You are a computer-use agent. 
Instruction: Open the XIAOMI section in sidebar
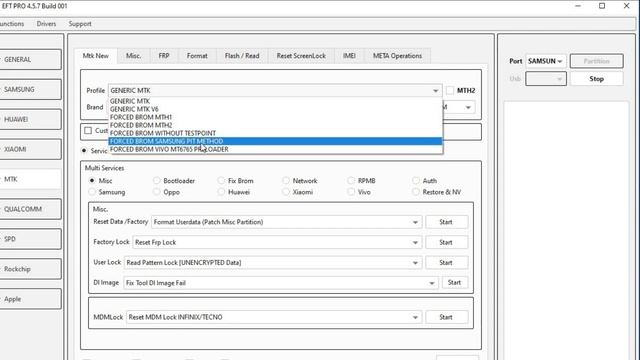pos(30,149)
